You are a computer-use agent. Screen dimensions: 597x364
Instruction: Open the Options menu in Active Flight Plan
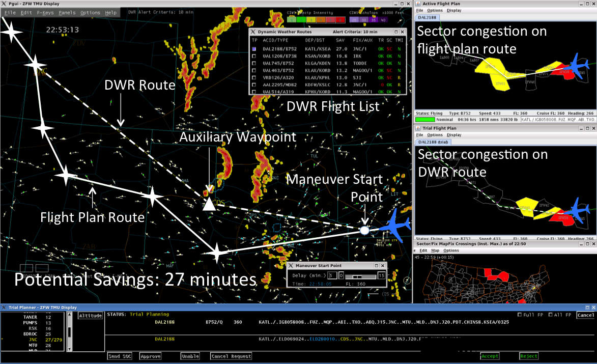point(436,10)
